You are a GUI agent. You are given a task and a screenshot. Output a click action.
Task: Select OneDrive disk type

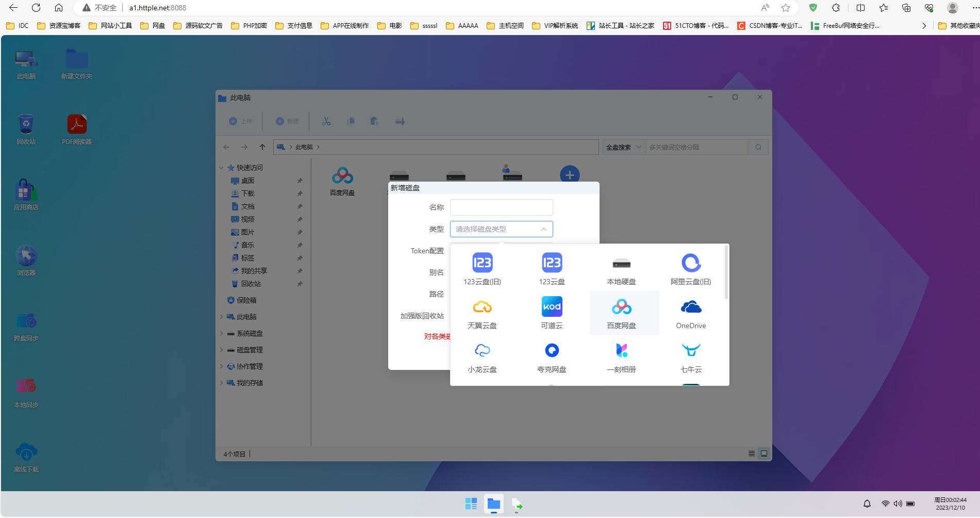point(691,313)
